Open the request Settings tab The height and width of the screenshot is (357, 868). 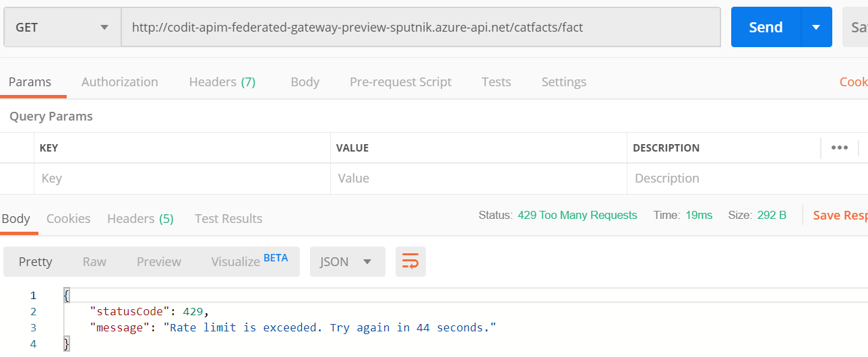[x=563, y=82]
